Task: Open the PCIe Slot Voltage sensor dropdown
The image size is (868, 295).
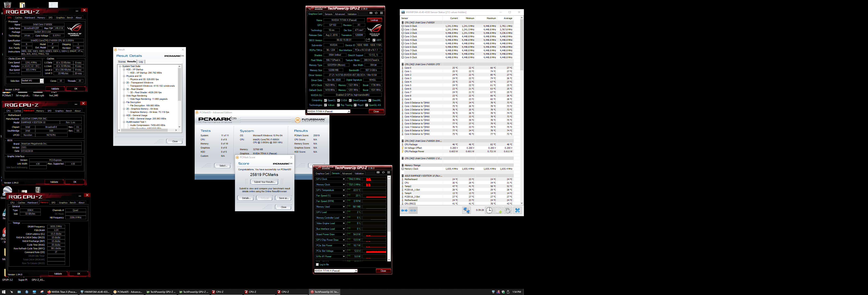Action: click(x=344, y=251)
